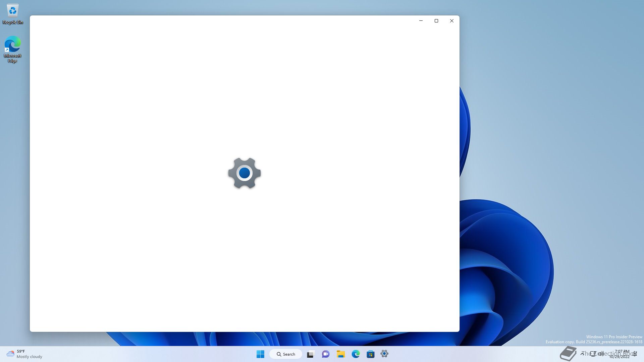Click the taskbar Search box
This screenshot has width=644, height=362.
[x=286, y=354]
